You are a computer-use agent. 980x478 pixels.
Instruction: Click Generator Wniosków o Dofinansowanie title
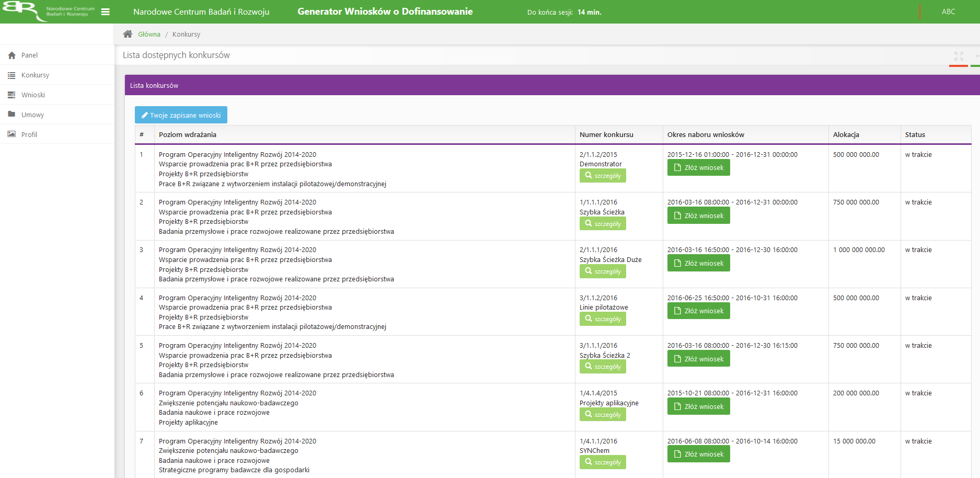coord(385,12)
